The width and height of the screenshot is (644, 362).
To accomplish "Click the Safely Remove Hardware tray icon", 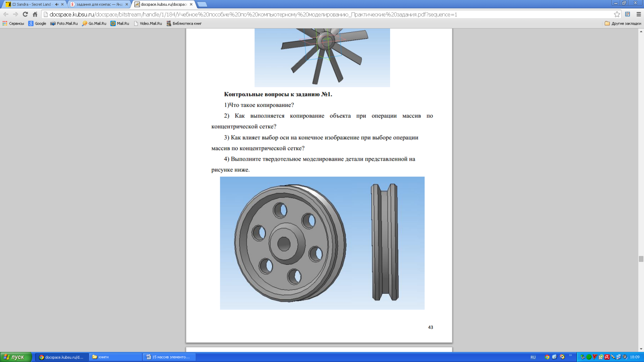I will tap(583, 357).
